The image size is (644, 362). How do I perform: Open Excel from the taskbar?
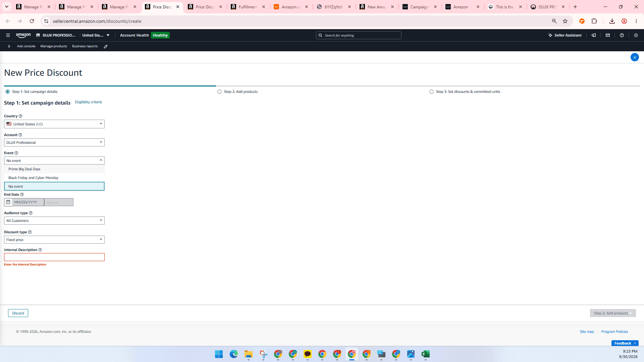tap(426, 354)
